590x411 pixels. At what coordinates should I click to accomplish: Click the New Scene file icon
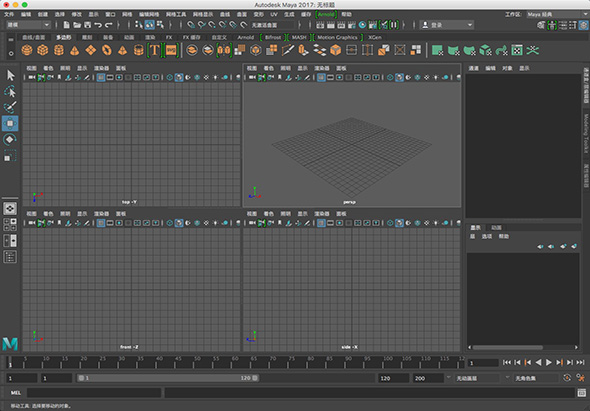tap(67, 25)
